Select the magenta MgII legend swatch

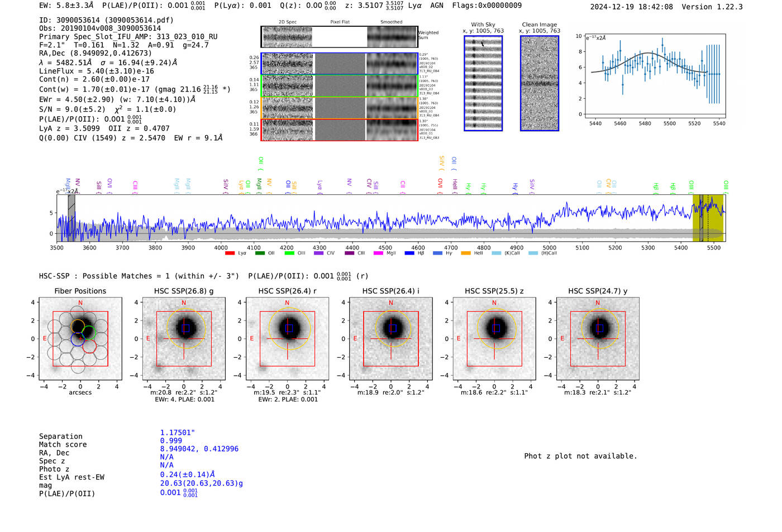379,253
